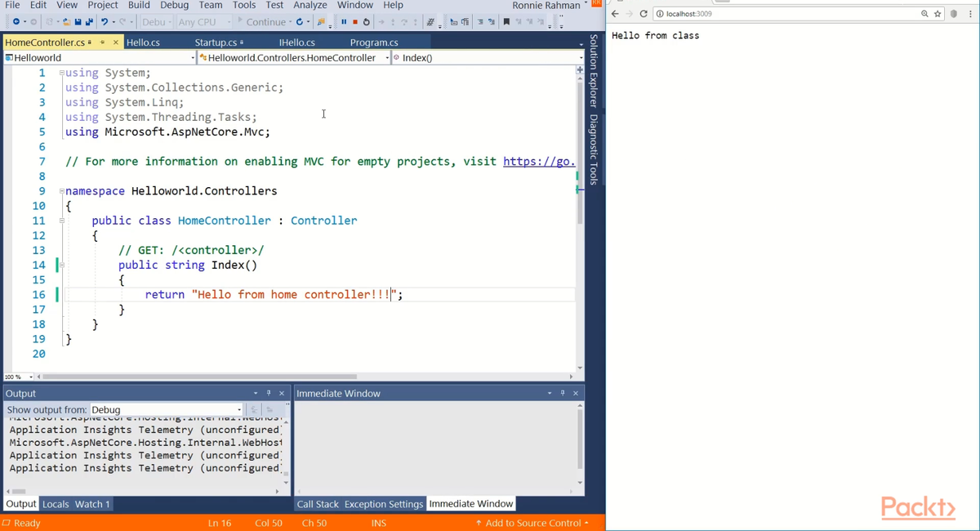Click the browser refresh icon beside Continue
The height and width of the screenshot is (531, 980).
tap(300, 22)
